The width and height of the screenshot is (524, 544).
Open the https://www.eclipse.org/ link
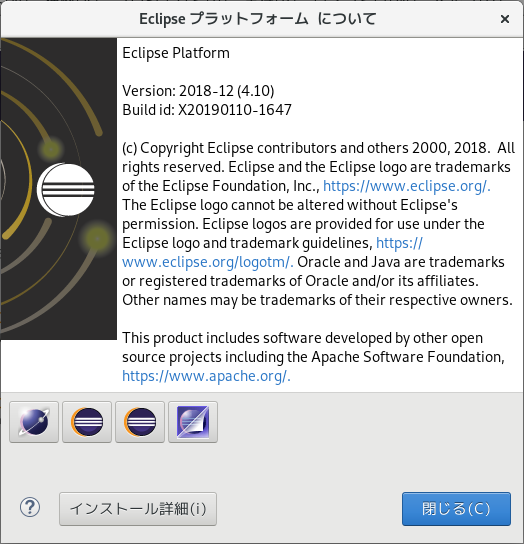pyautogui.click(x=407, y=186)
